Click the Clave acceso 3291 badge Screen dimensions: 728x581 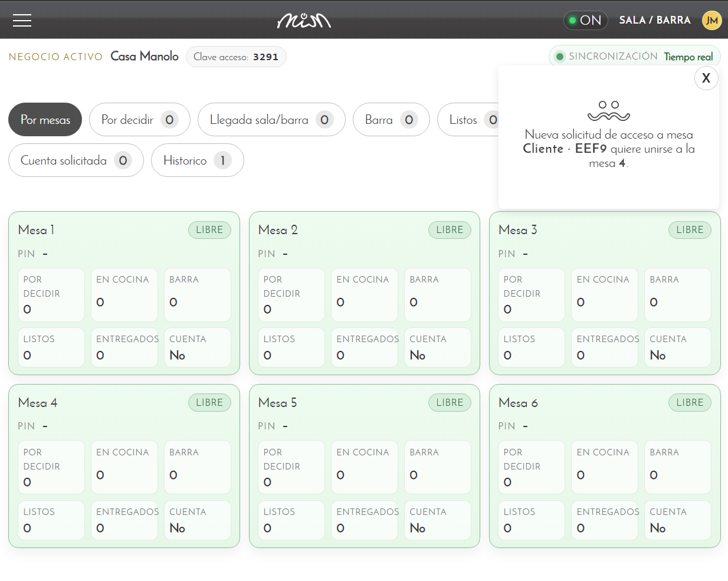tap(236, 57)
